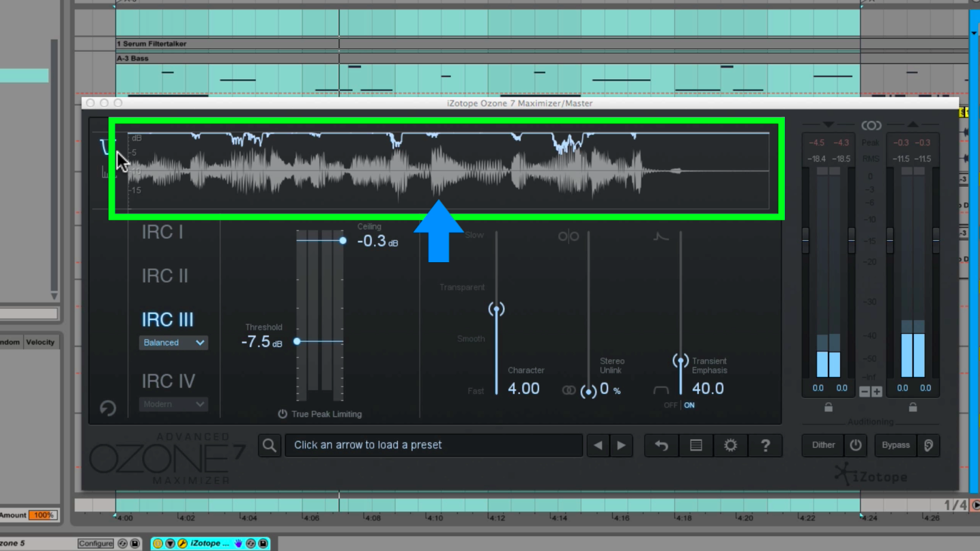This screenshot has height=551, width=980.
Task: Unfold the iZotope device parameters triangle
Action: coord(171,543)
